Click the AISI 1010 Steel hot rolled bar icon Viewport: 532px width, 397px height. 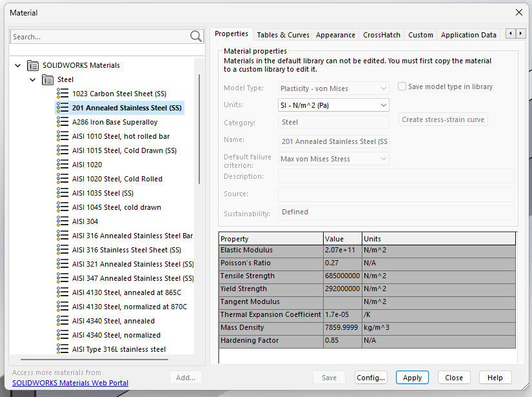coord(63,136)
